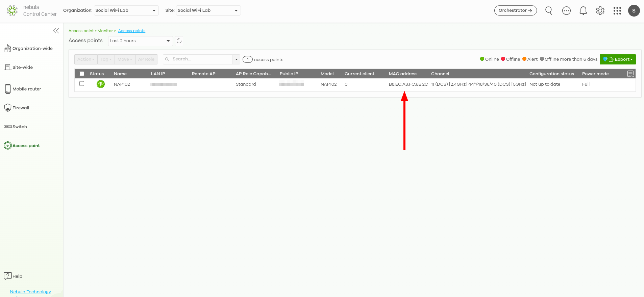Select Switch in the sidebar menu
Viewport: 644px width, 297px height.
tap(20, 127)
